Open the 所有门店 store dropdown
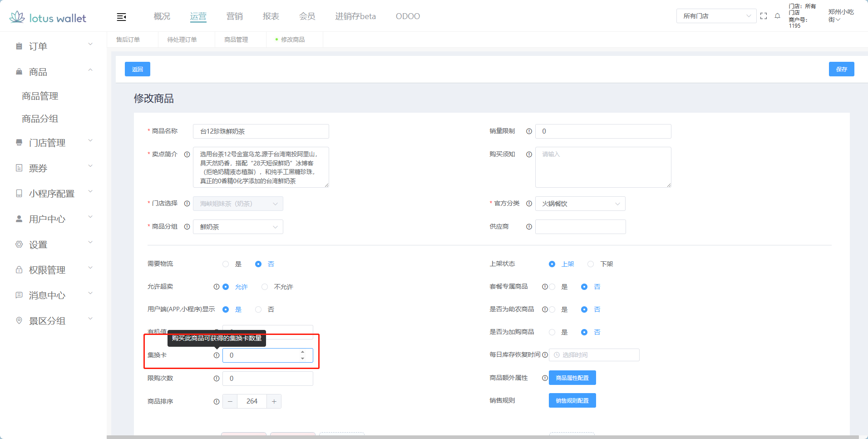The image size is (868, 439). tap(716, 16)
